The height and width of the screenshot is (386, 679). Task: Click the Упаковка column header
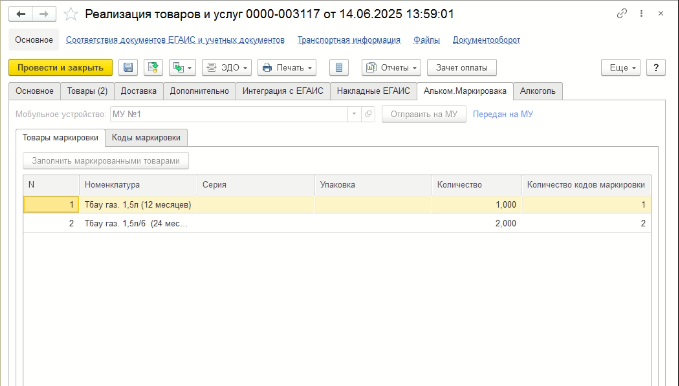click(373, 185)
